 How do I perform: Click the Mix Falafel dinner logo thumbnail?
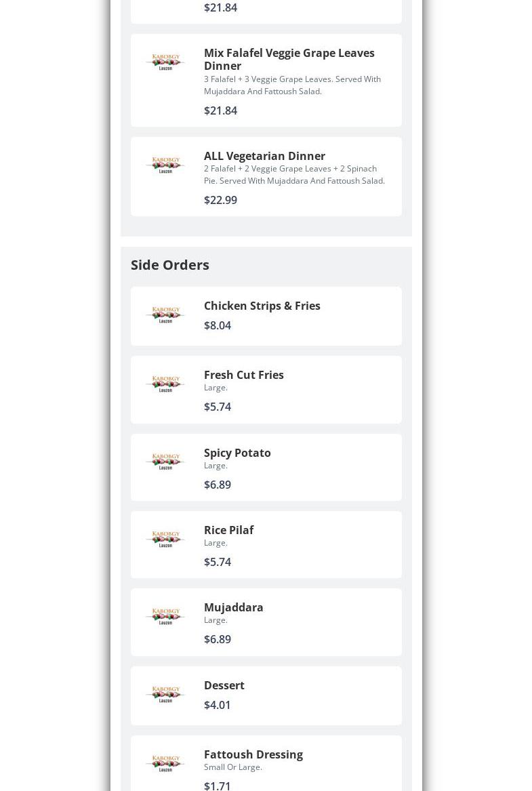165,62
